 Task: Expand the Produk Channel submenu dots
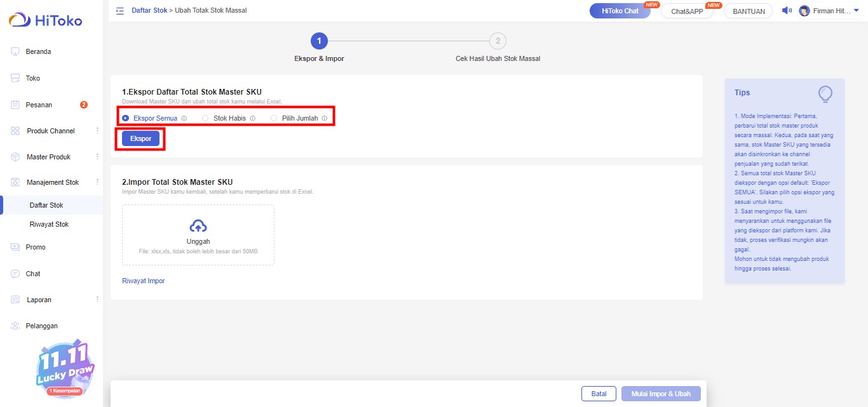click(x=97, y=131)
